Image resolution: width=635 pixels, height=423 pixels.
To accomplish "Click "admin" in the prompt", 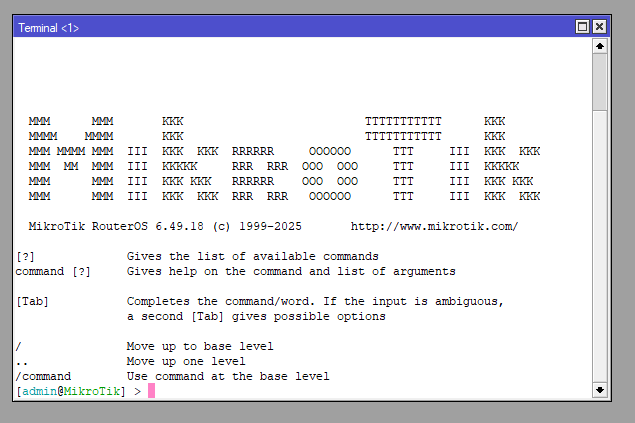I will point(40,391).
